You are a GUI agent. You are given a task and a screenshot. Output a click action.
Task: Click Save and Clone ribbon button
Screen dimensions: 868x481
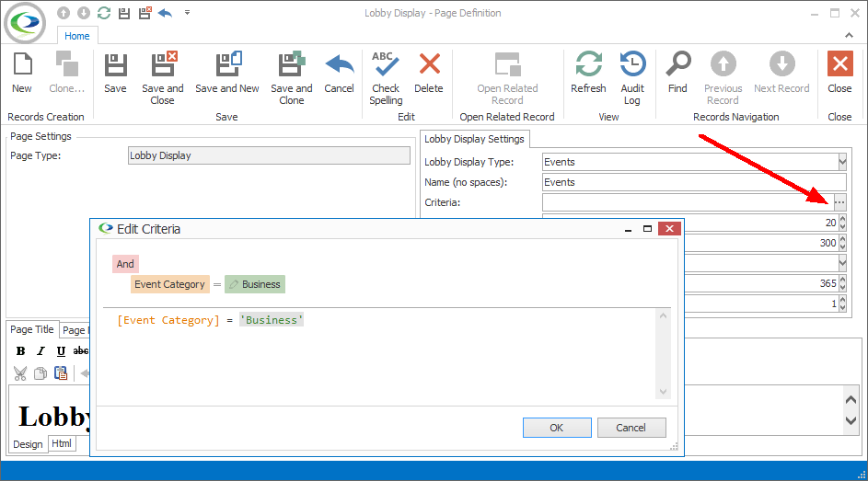coord(292,77)
